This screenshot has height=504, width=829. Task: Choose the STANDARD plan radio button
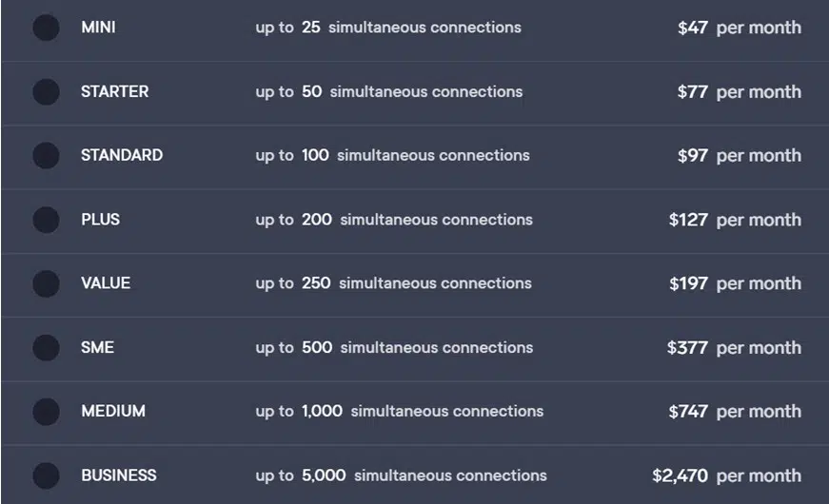(x=46, y=155)
